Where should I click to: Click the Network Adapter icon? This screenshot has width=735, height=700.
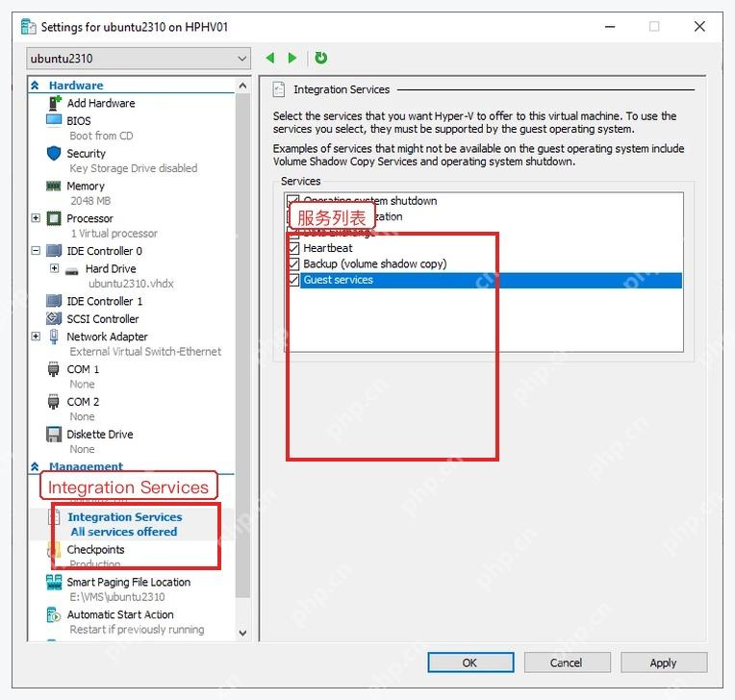coord(54,337)
